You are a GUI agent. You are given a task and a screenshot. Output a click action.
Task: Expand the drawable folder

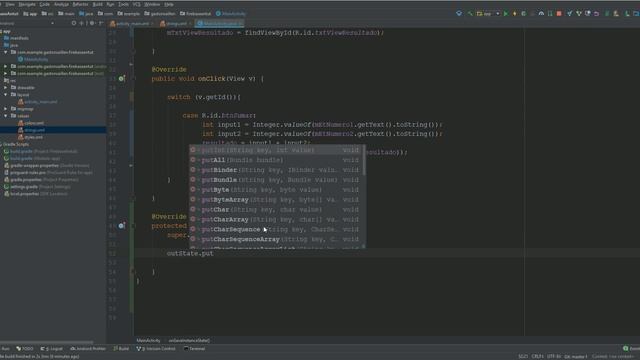click(x=6, y=87)
